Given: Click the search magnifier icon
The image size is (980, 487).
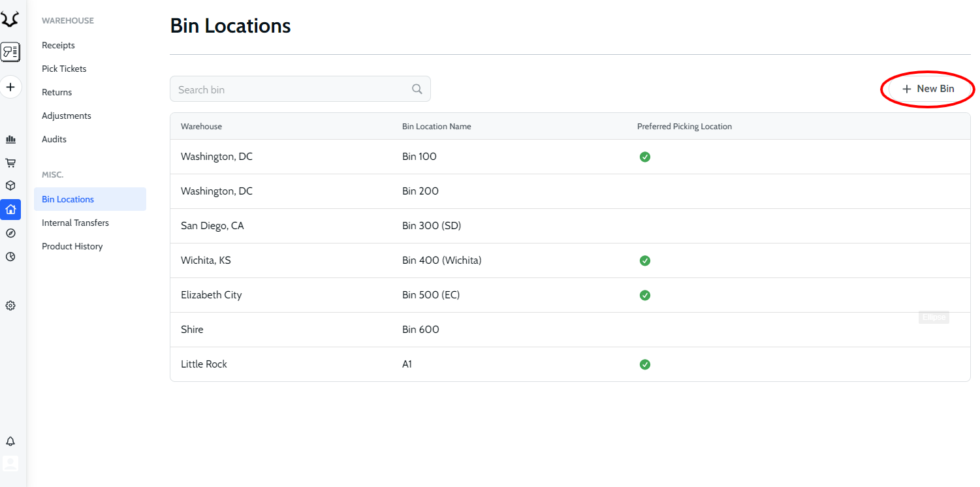Looking at the screenshot, I should point(417,89).
